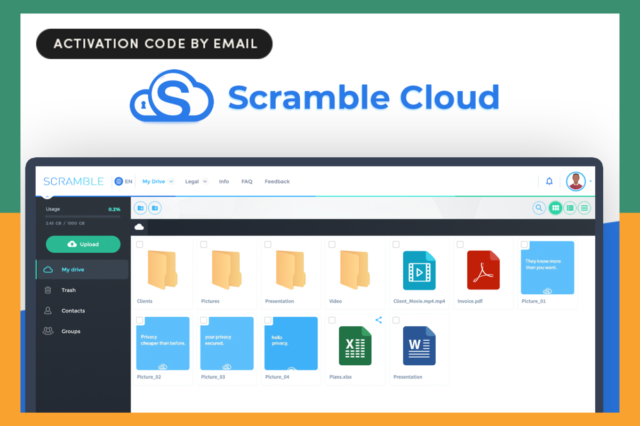Viewport: 640px width, 426px height.
Task: Expand the Legal dropdown menu
Action: 196,182
